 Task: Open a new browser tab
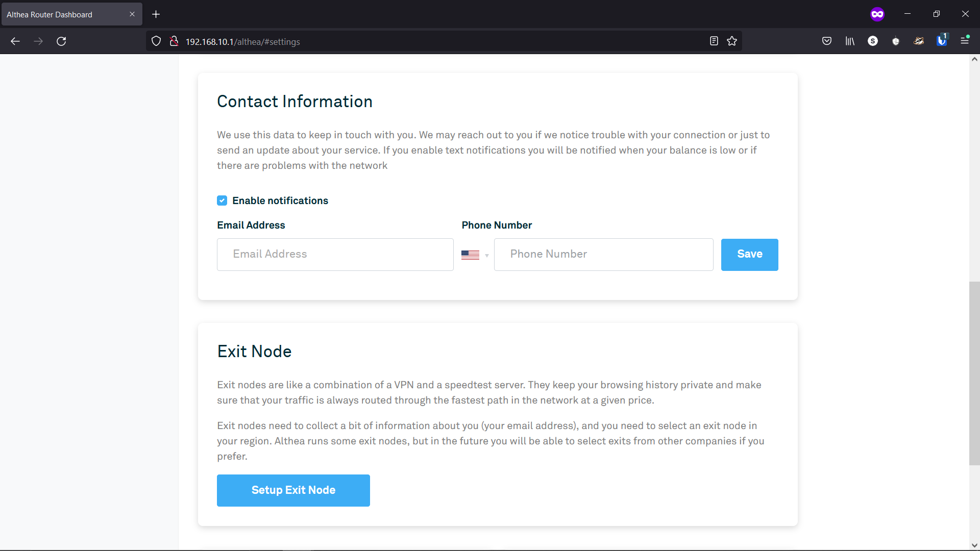pyautogui.click(x=156, y=14)
